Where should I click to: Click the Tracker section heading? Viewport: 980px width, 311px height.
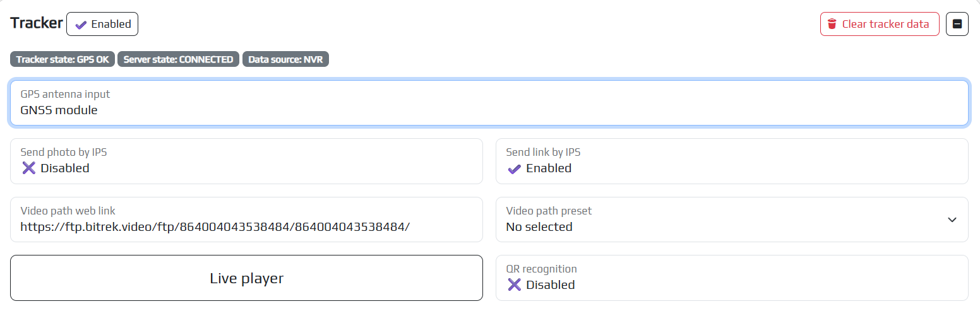[x=36, y=24]
